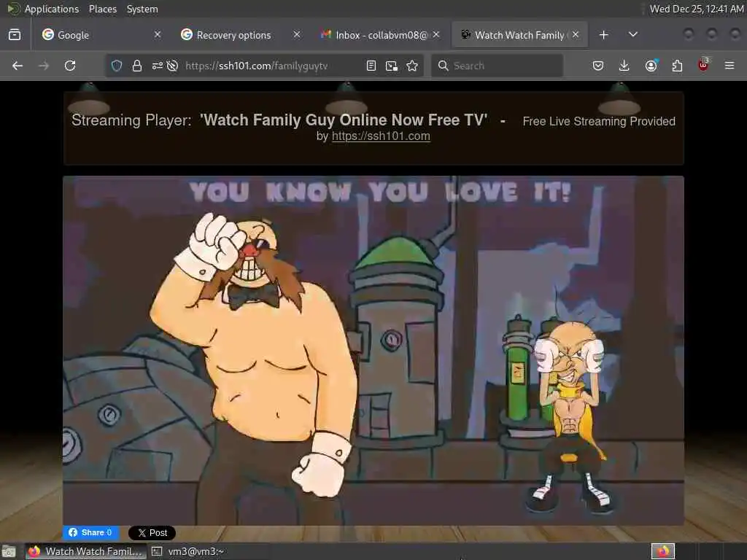
Task: Open the site permissions icon in address bar
Action: [x=158, y=66]
